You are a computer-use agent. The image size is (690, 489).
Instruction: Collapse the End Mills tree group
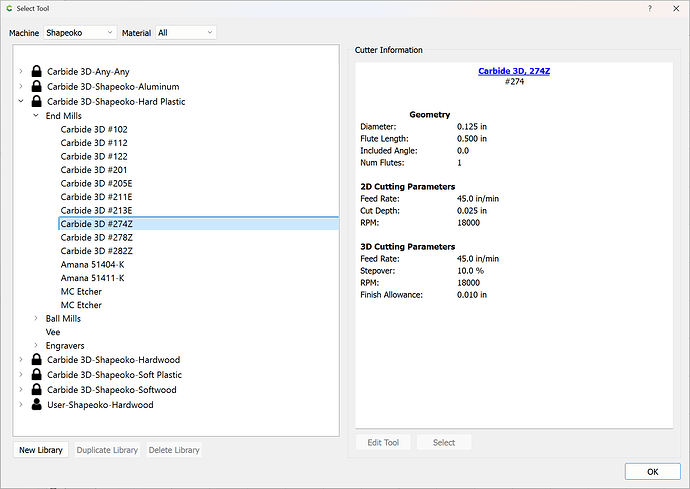point(36,116)
